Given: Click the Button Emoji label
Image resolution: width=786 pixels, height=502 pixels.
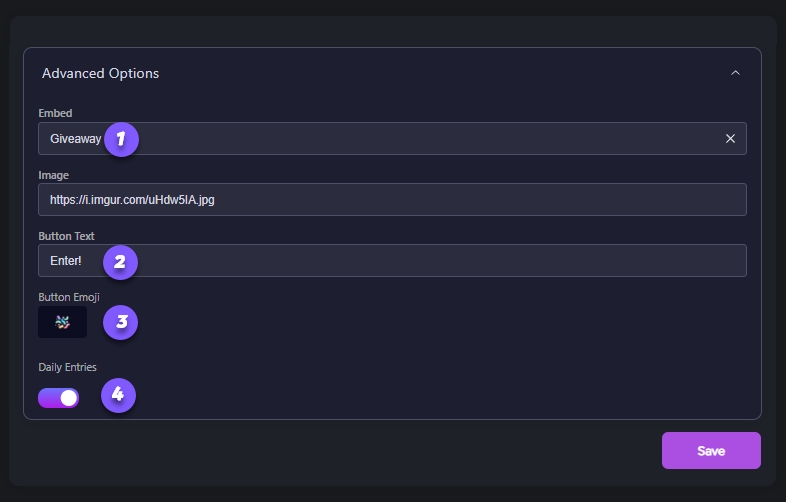Looking at the screenshot, I should (68, 297).
